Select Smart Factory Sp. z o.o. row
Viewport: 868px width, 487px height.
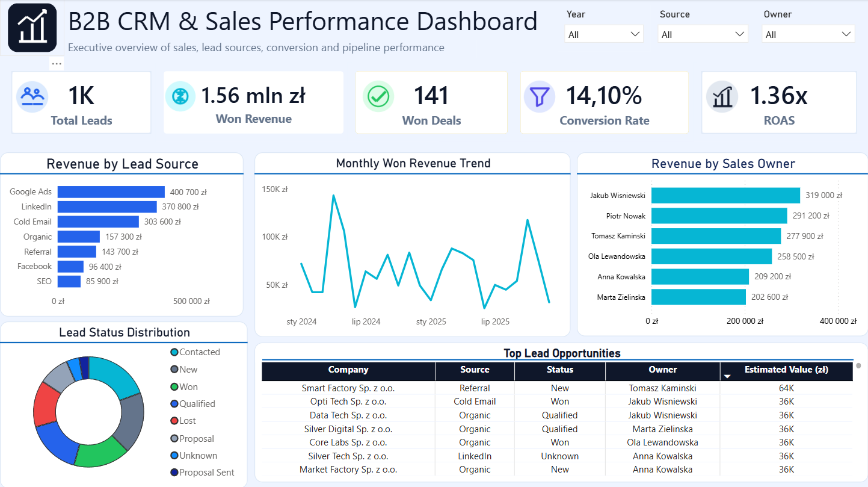pos(557,388)
